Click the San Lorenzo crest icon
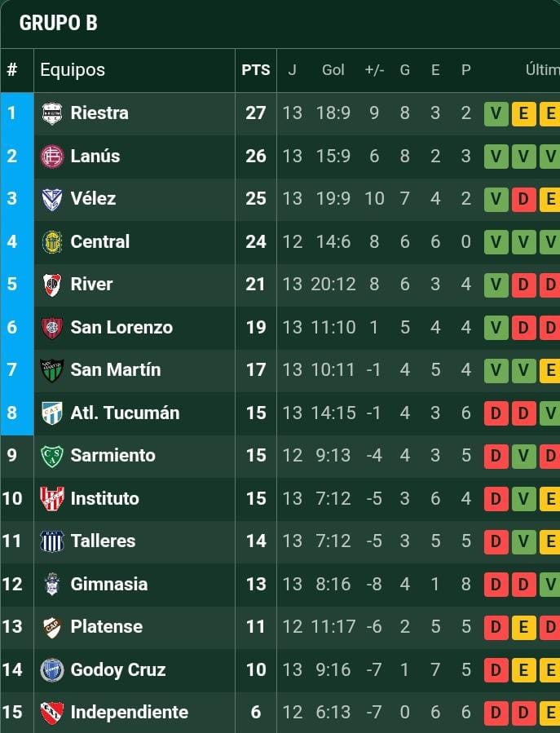The width and height of the screenshot is (560, 733). click(x=52, y=328)
